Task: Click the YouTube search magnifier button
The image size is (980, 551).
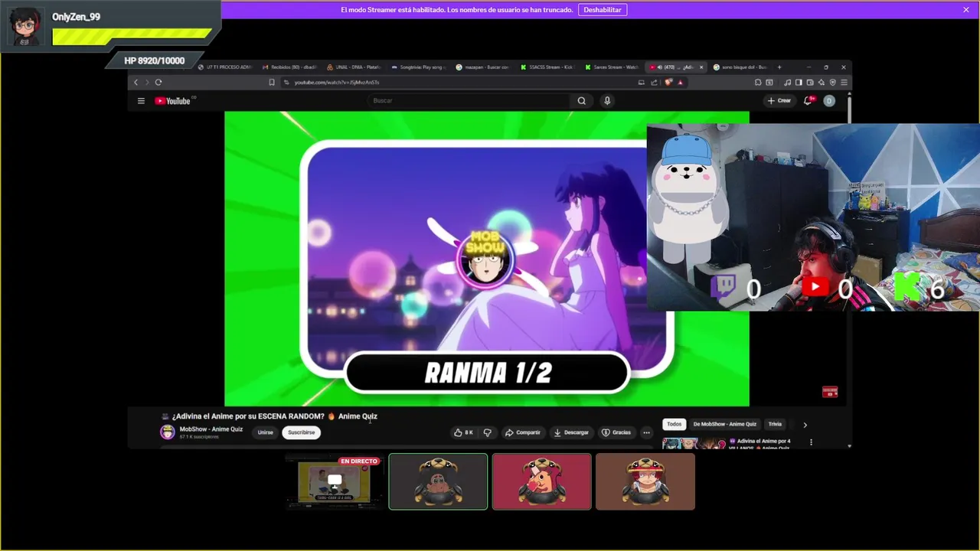Action: click(x=582, y=101)
